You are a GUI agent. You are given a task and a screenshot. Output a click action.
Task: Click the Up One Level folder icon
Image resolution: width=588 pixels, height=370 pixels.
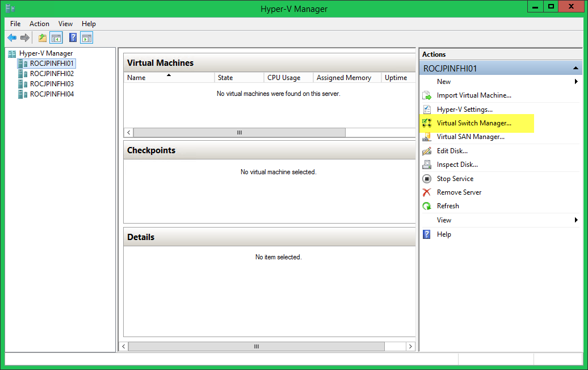pyautogui.click(x=43, y=37)
